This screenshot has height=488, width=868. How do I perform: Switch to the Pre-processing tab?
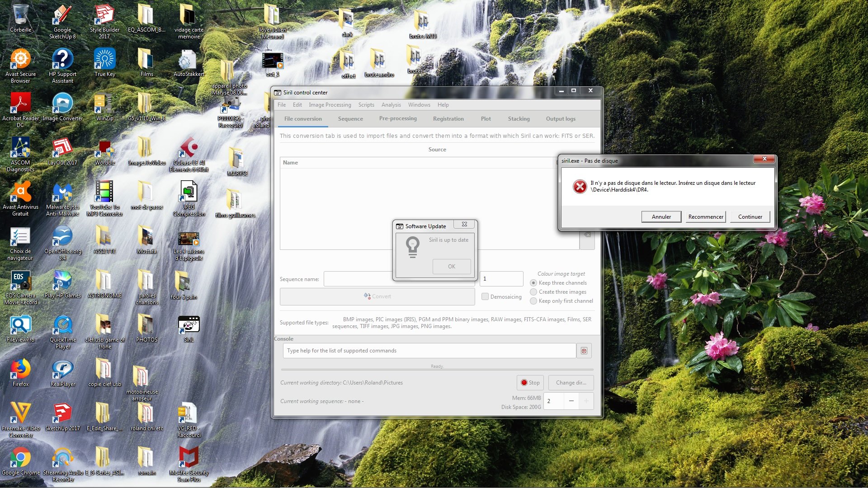[398, 119]
